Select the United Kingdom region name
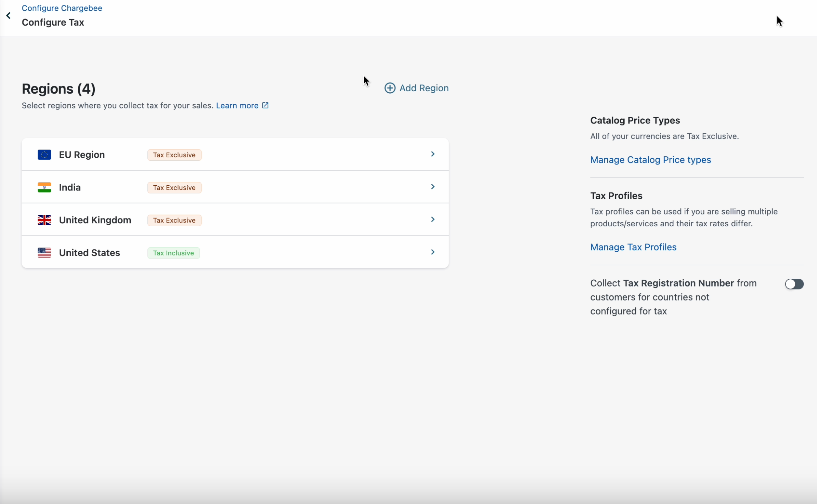This screenshot has height=504, width=817. (95, 220)
